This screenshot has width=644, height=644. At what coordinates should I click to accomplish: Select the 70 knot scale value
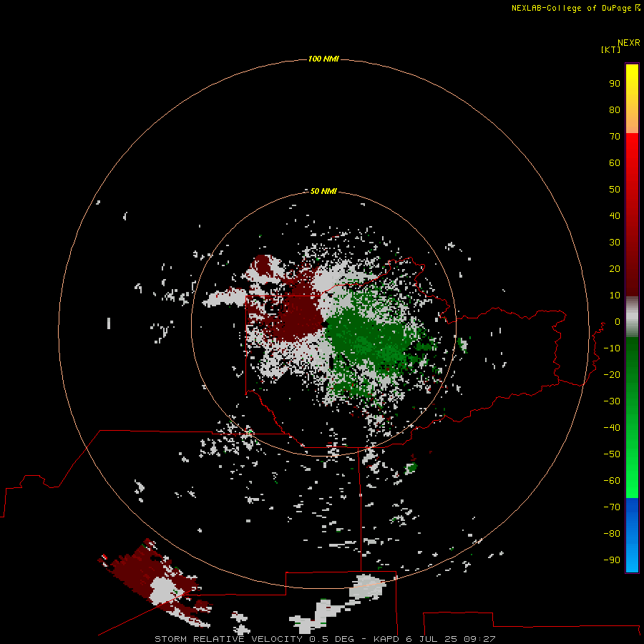click(x=615, y=137)
